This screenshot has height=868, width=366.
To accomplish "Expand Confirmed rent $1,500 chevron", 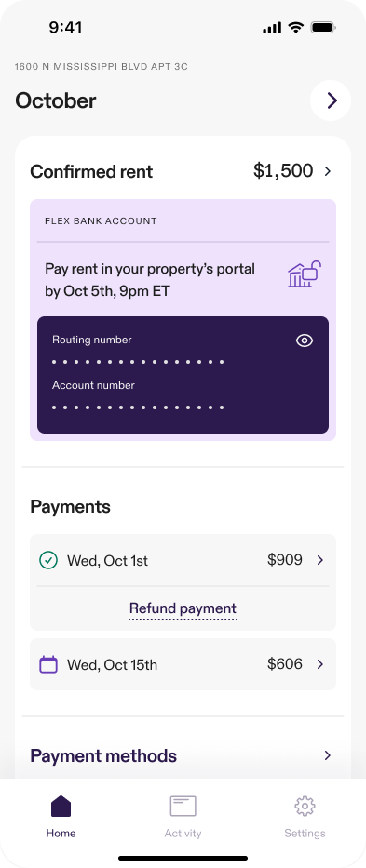I will click(328, 171).
